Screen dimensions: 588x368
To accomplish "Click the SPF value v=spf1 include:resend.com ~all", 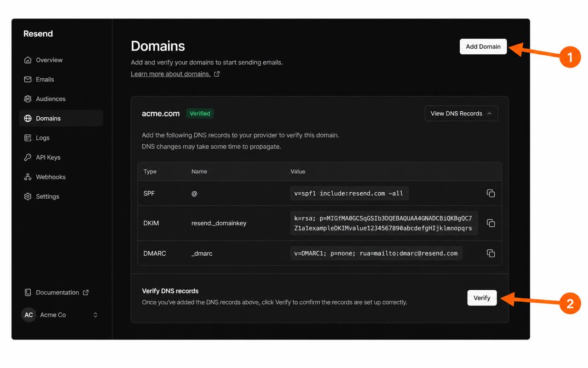I will (x=349, y=193).
